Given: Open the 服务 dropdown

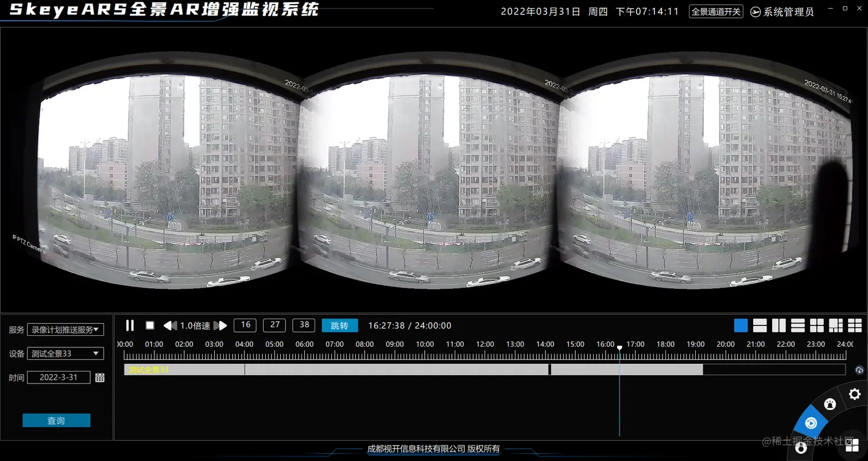Looking at the screenshot, I should click(65, 330).
